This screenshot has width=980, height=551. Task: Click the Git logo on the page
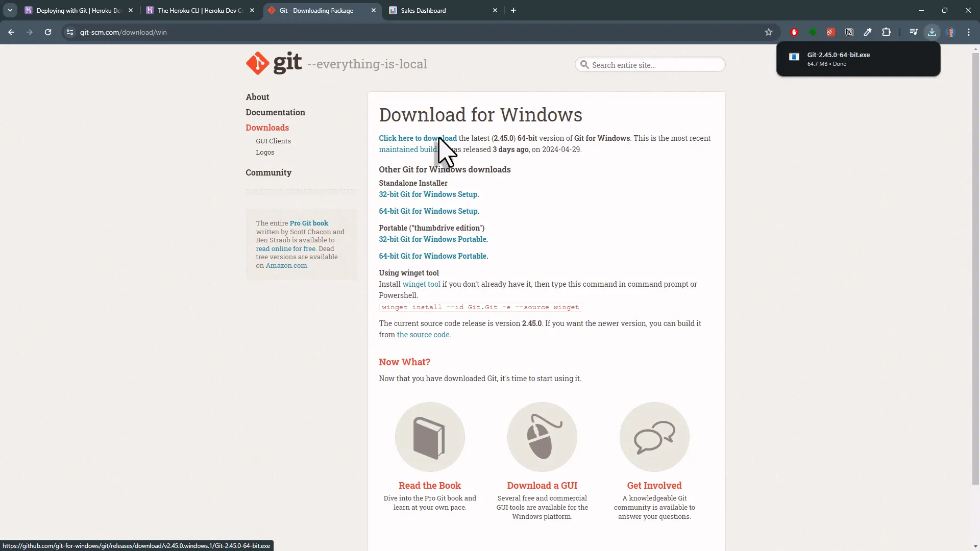[257, 63]
